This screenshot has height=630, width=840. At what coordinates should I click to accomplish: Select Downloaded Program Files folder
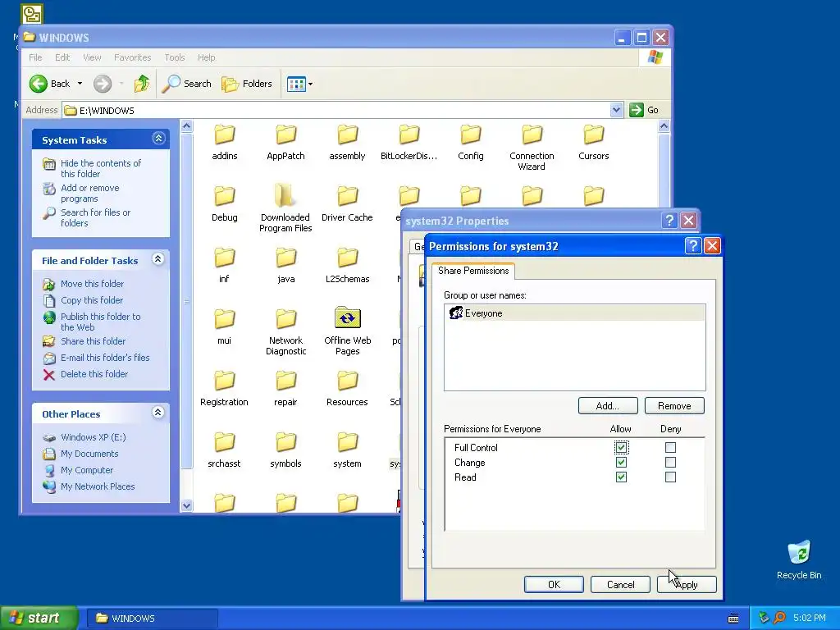[285, 209]
